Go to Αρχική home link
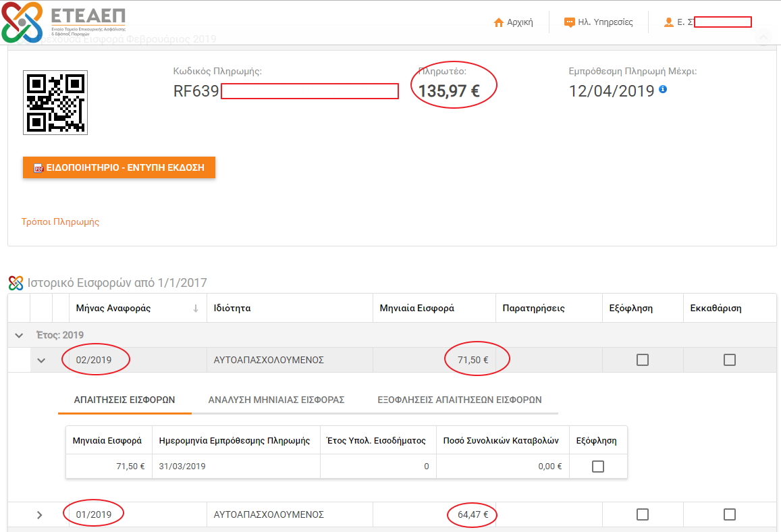The image size is (781, 532). click(x=513, y=22)
